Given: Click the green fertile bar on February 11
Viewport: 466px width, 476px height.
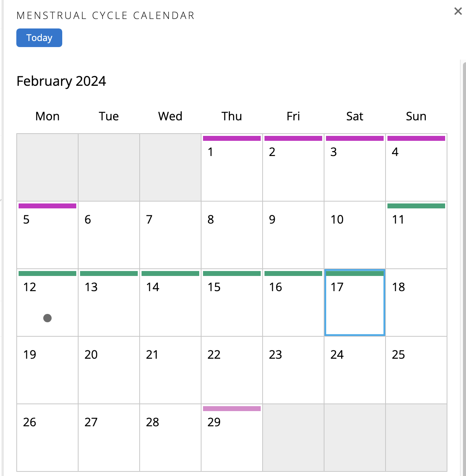Looking at the screenshot, I should coord(416,206).
